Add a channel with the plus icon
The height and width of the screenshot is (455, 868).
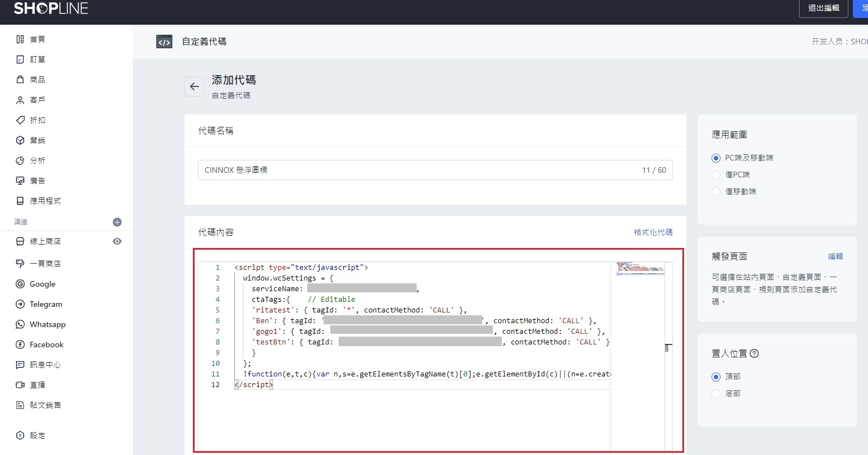coord(117,222)
